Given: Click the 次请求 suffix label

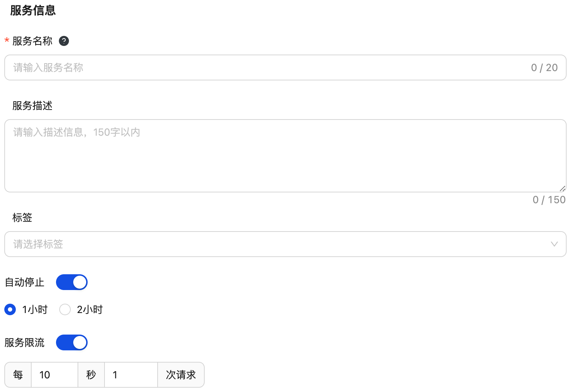Looking at the screenshot, I should [x=181, y=375].
